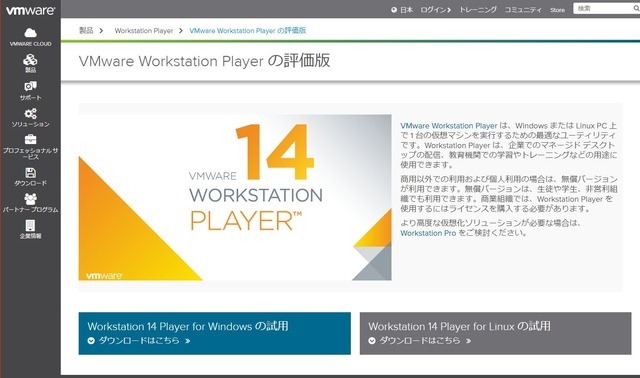Open the ダウンロード floppy disk icon
The width and height of the screenshot is (640, 378).
[30, 172]
